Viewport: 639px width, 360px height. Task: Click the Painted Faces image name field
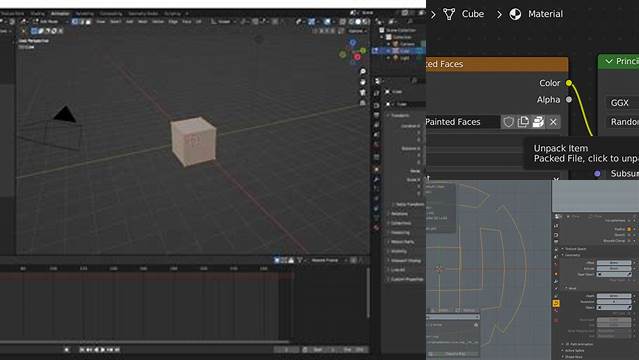(x=462, y=122)
